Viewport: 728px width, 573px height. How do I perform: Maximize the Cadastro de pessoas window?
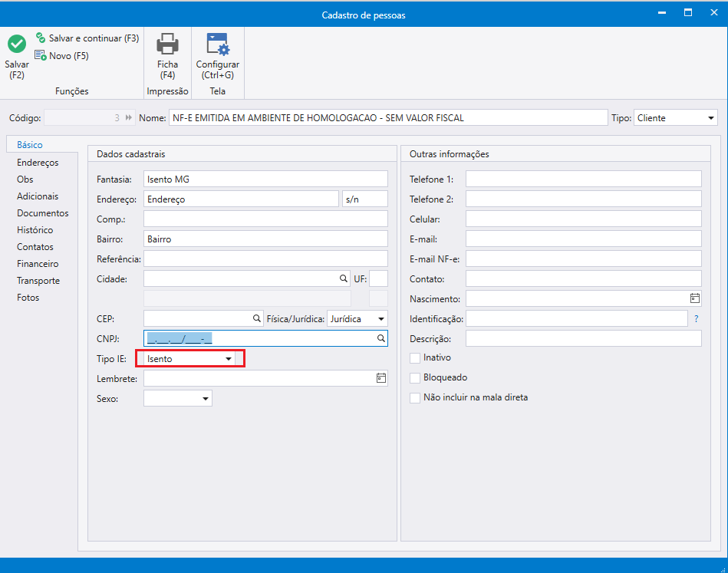click(688, 13)
